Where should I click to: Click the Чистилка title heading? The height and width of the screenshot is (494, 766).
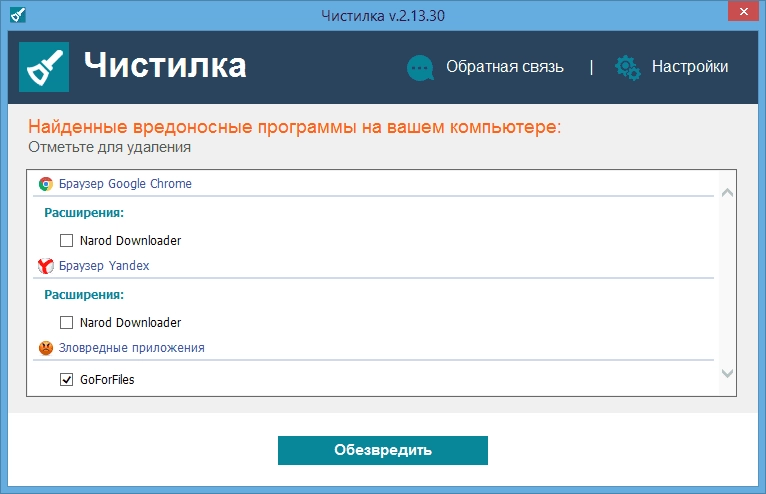click(165, 65)
